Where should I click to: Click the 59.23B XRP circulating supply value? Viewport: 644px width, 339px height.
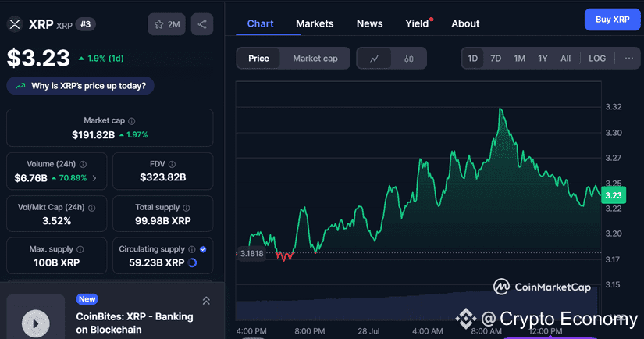pyautogui.click(x=156, y=262)
